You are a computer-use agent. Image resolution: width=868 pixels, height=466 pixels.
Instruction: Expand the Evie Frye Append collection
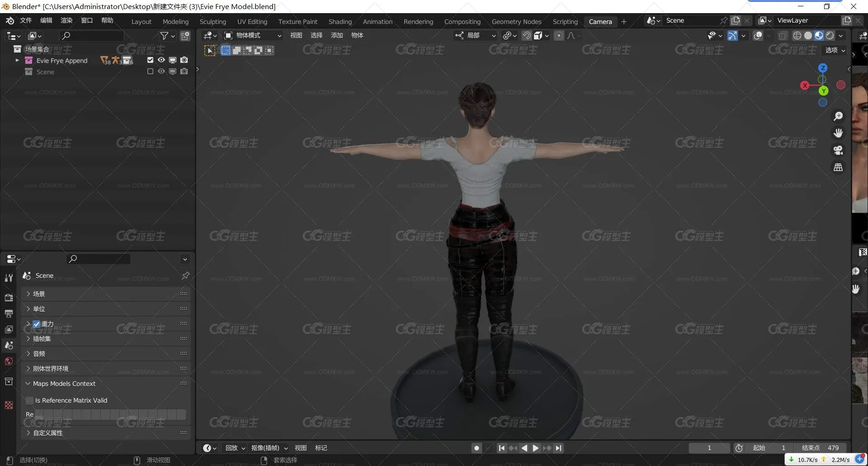point(17,60)
